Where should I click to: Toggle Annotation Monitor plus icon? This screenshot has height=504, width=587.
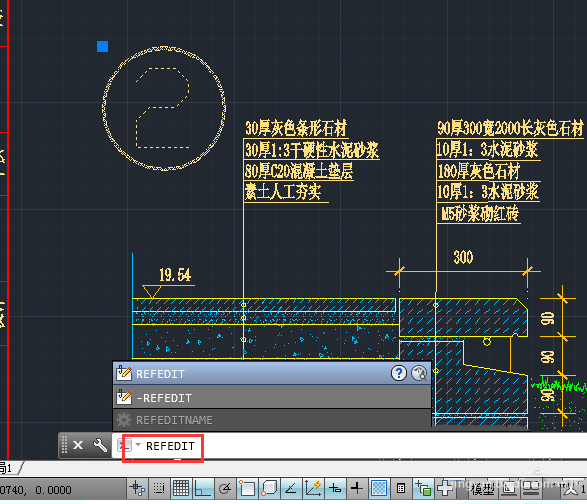[445, 488]
